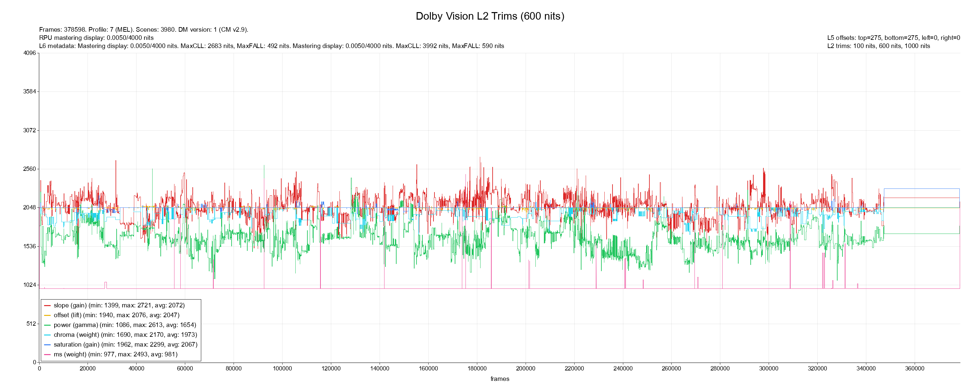980x392 pixels.
Task: Click the pink ms (weight) legend swatch
Action: tap(47, 355)
